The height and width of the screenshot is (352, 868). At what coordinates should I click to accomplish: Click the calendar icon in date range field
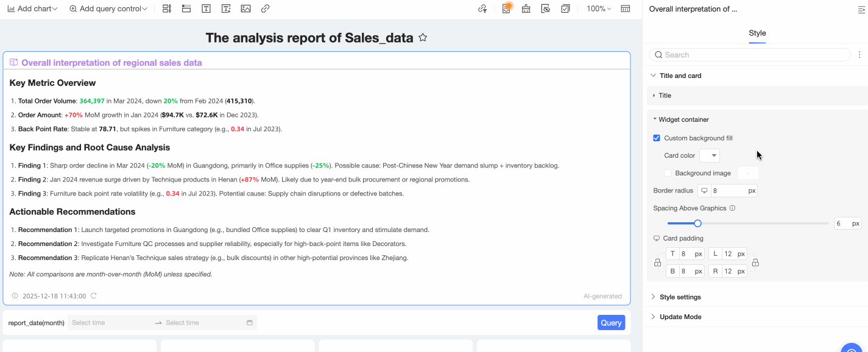pos(250,323)
